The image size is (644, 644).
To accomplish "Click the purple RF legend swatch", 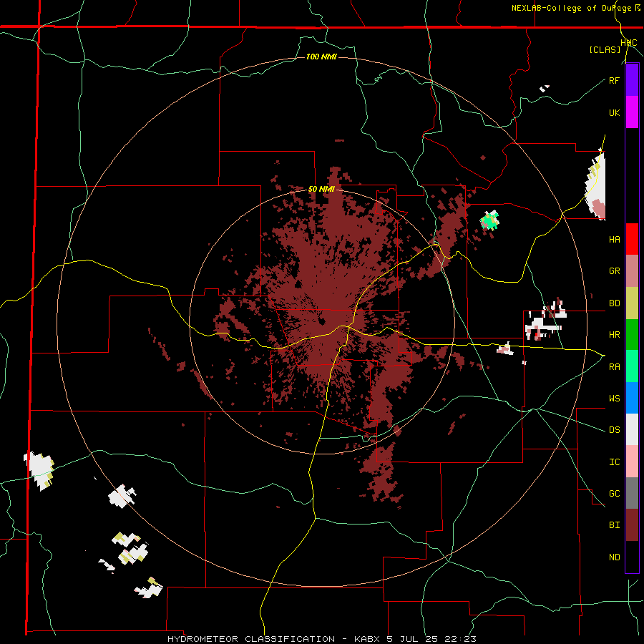I will [x=632, y=79].
